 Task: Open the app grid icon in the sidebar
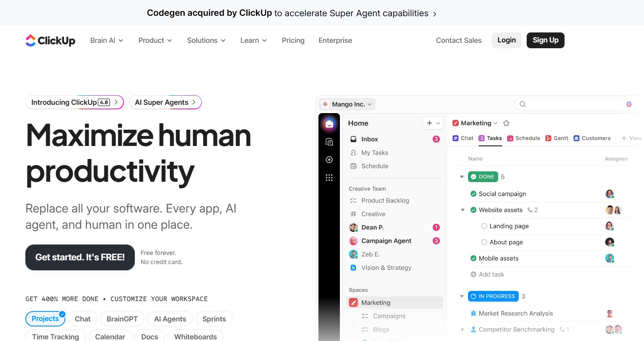click(329, 178)
